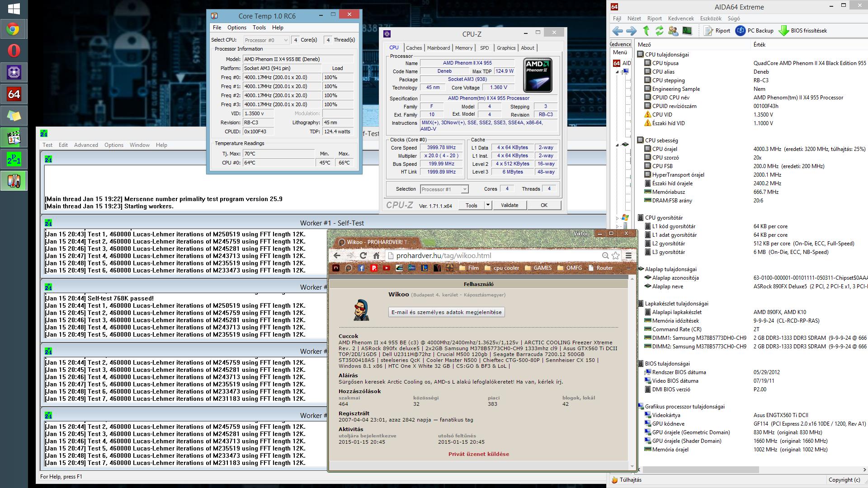Click the BIOS frissítések toolbar button

pos(803,31)
